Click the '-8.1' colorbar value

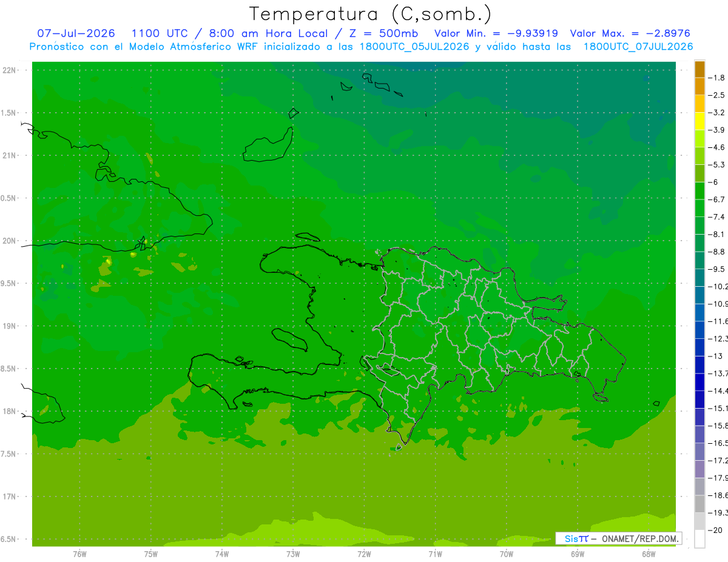click(x=717, y=234)
